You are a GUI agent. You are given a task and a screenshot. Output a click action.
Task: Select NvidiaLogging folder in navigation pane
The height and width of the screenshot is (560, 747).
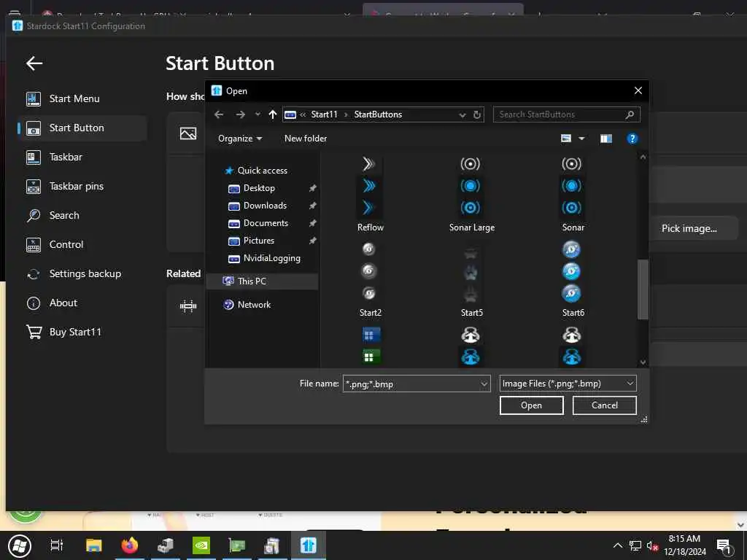[271, 258]
